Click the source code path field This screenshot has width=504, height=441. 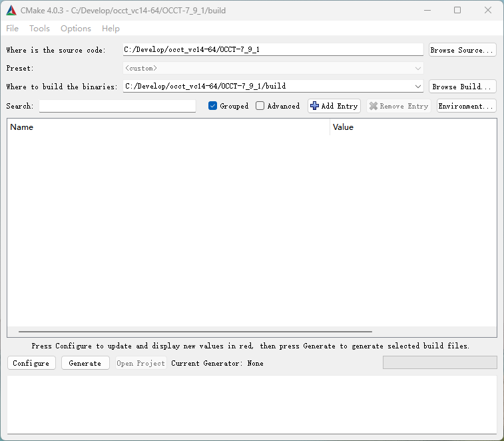tap(273, 49)
